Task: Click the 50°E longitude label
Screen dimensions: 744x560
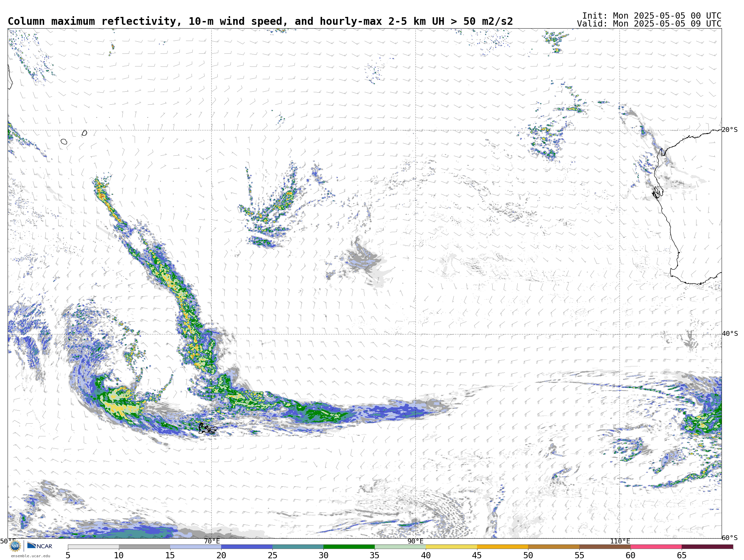Action: point(8,541)
